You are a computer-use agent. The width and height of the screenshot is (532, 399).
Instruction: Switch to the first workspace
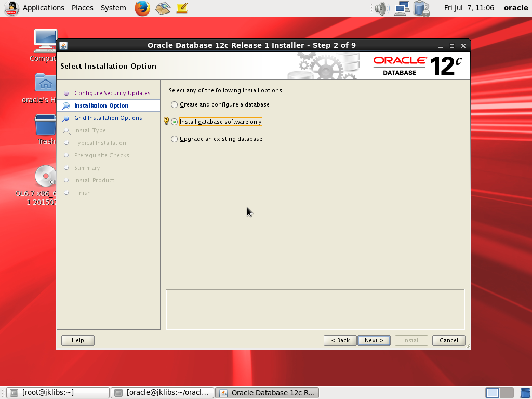click(x=493, y=393)
